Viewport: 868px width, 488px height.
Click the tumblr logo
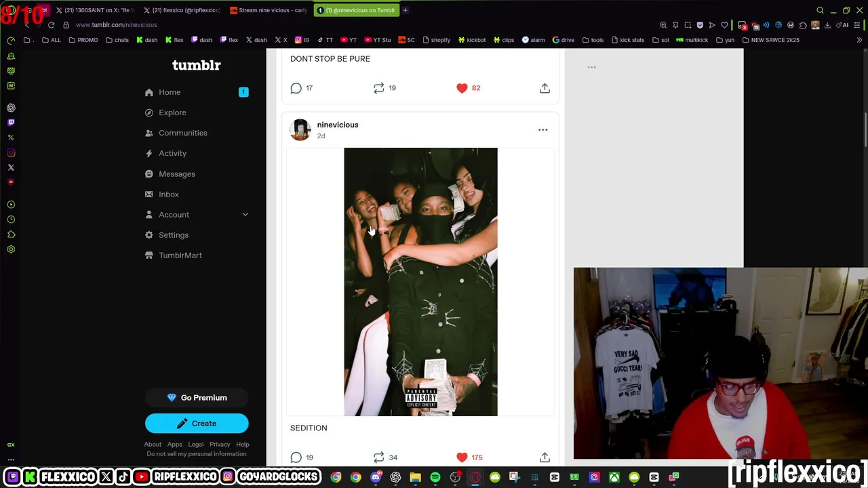pos(197,65)
